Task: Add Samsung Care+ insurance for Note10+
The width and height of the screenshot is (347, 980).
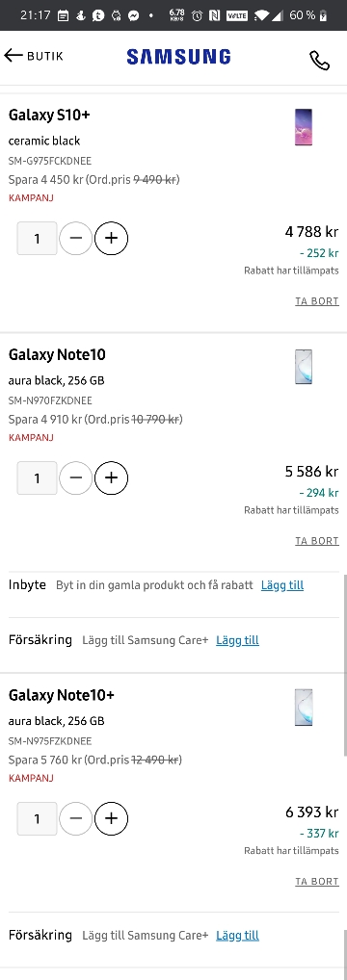Action: [237, 936]
